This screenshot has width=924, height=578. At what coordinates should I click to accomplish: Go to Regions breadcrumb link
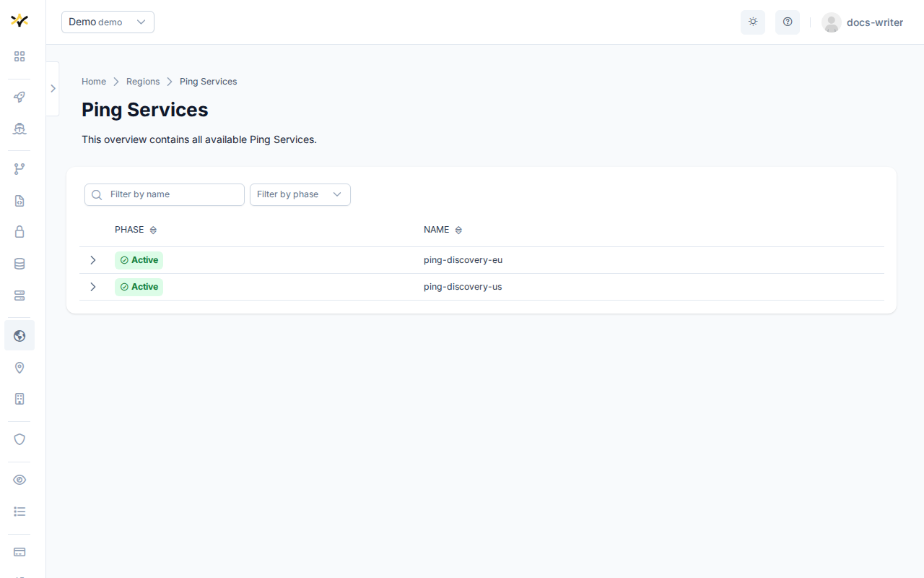(143, 82)
